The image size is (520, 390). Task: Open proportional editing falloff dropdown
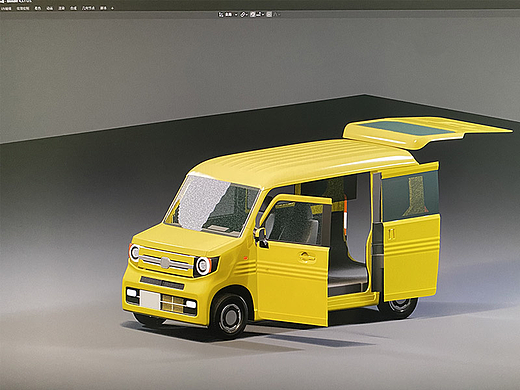click(x=277, y=14)
